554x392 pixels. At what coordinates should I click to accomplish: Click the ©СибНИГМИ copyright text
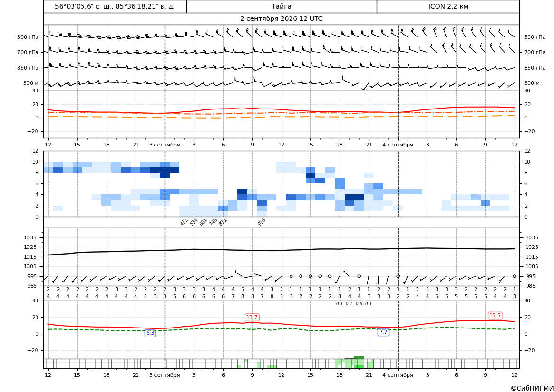click(x=532, y=388)
